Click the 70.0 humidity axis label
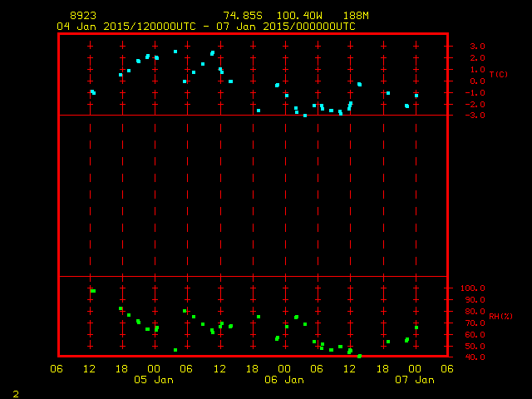 pos(475,323)
